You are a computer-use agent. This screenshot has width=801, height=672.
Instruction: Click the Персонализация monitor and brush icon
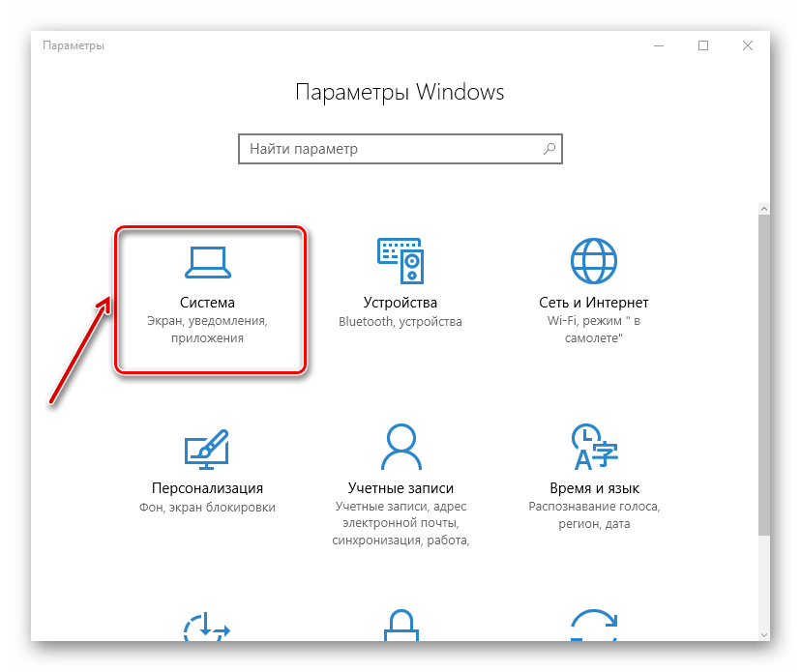point(207,445)
